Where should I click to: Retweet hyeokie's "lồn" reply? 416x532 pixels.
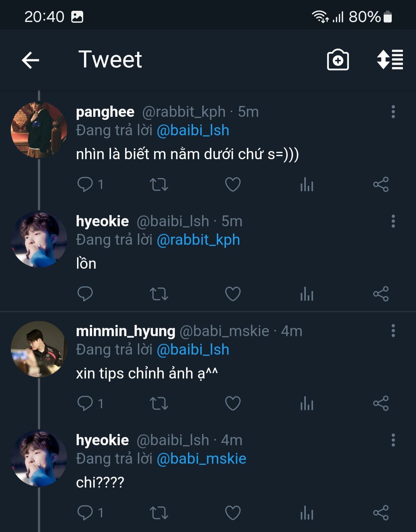click(x=159, y=294)
